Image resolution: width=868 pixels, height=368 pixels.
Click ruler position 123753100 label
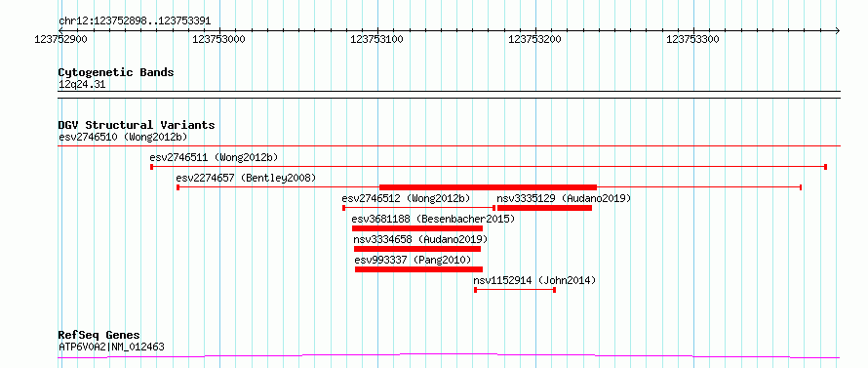(x=376, y=39)
